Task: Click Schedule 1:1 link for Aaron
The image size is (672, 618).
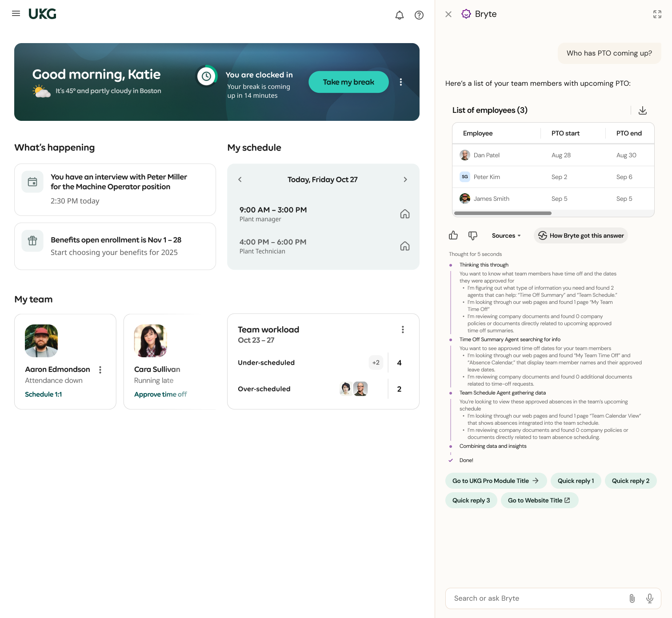Action: 44,395
